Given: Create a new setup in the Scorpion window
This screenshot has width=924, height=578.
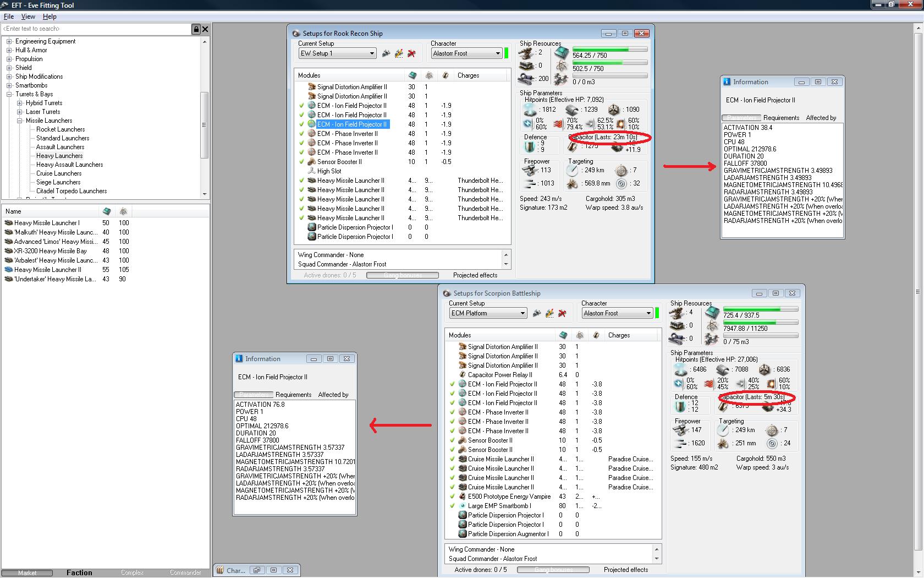Looking at the screenshot, I should click(537, 313).
